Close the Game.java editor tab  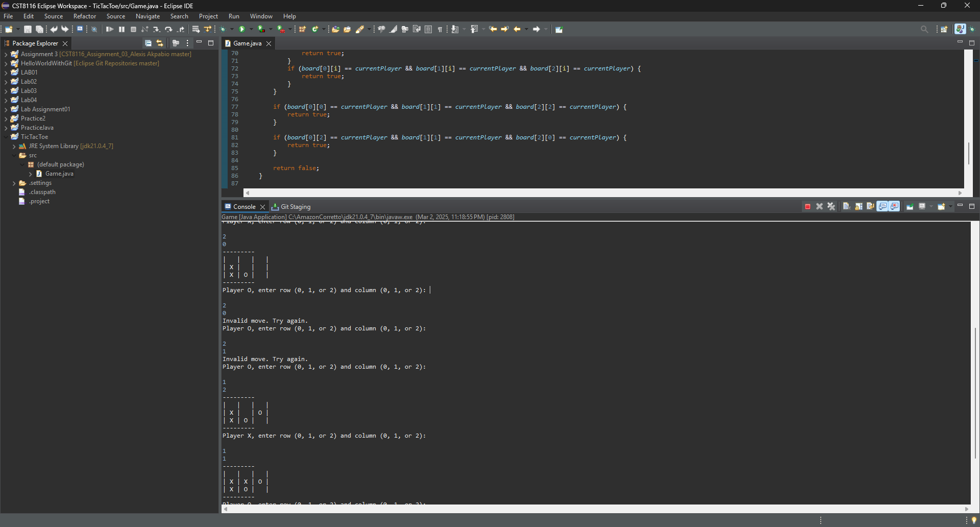coord(268,43)
